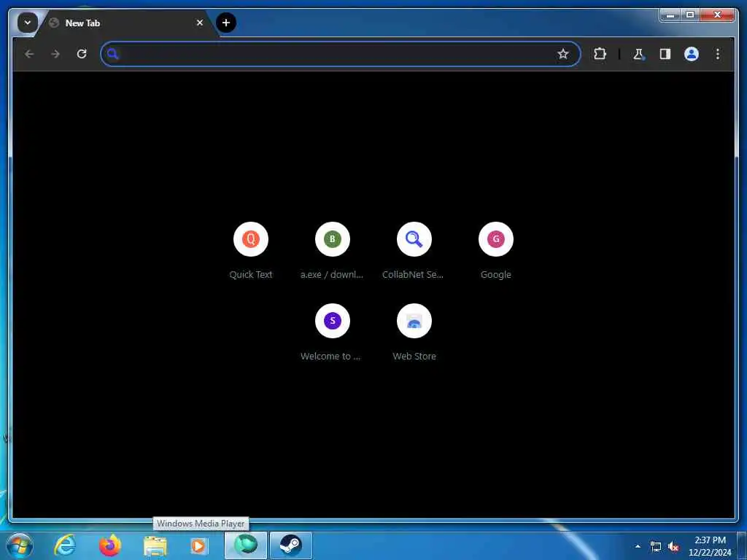
Task: Open the Chrome three-dot menu
Action: coord(718,54)
